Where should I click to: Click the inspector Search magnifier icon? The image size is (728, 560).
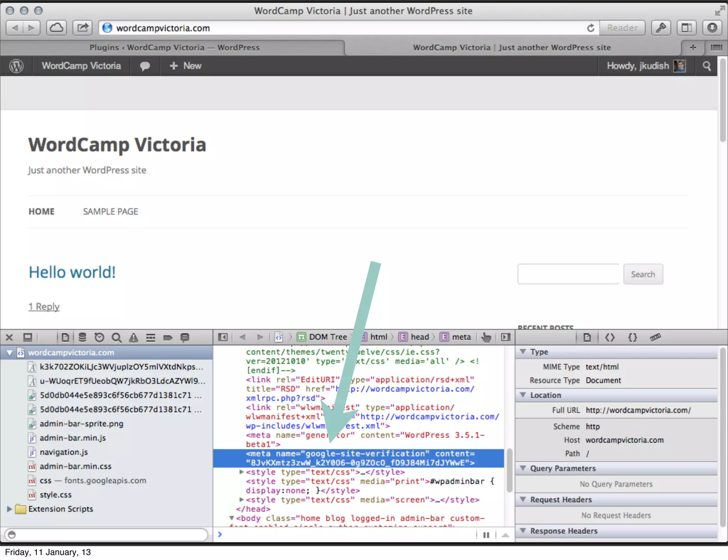[116, 337]
